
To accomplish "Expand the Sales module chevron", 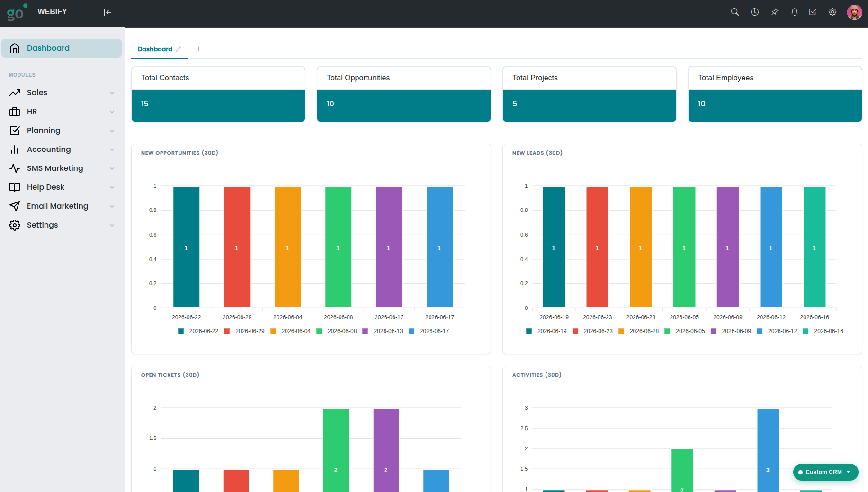I will [x=112, y=93].
